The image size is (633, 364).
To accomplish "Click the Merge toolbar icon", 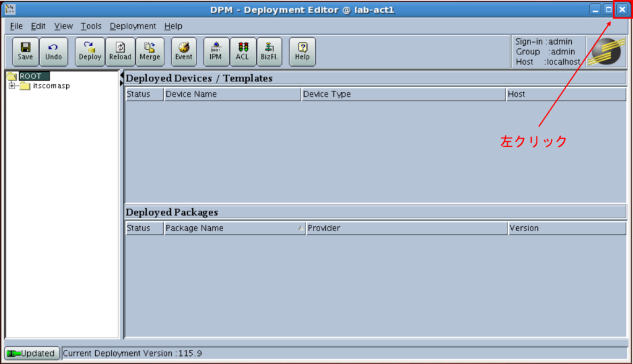I will (150, 52).
